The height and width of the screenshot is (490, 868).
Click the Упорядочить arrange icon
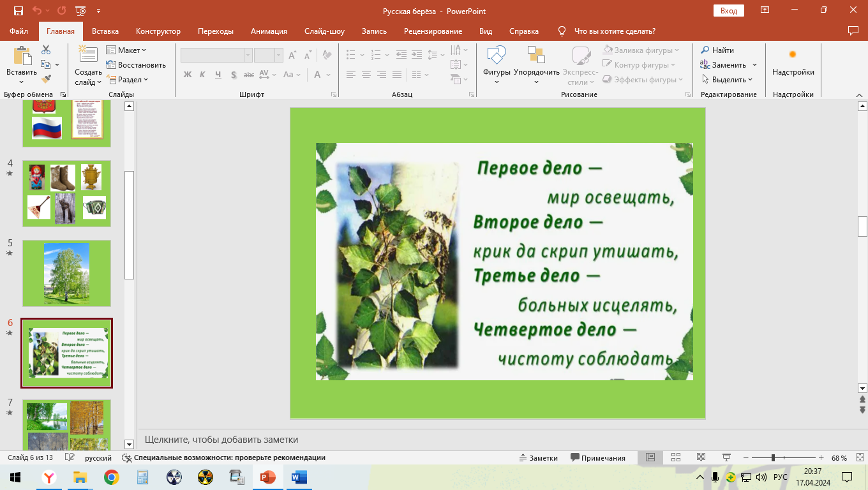pos(536,64)
